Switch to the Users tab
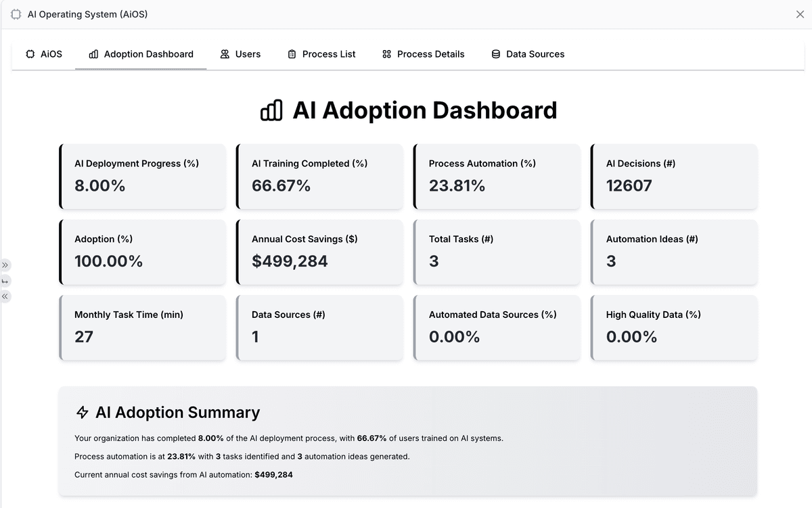The image size is (812, 508). 240,54
